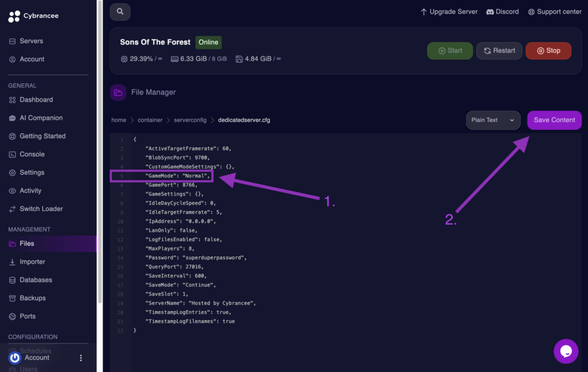Open the Plain Text language dropdown
This screenshot has width=588, height=372.
493,120
